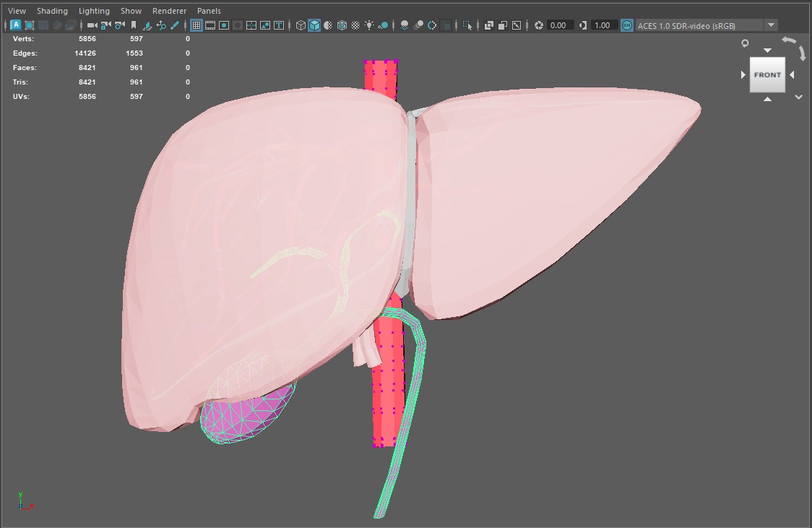812x528 pixels.
Task: Click the Depth of Field icon
Action: click(446, 25)
